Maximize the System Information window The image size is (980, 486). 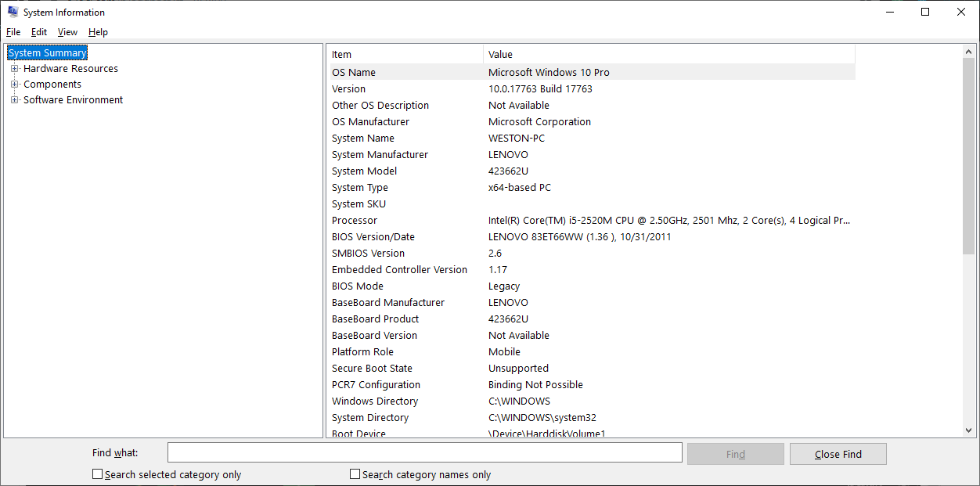[925, 12]
